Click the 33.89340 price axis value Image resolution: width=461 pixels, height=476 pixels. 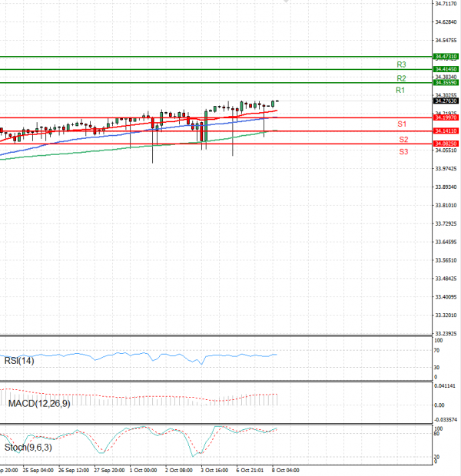click(x=446, y=187)
